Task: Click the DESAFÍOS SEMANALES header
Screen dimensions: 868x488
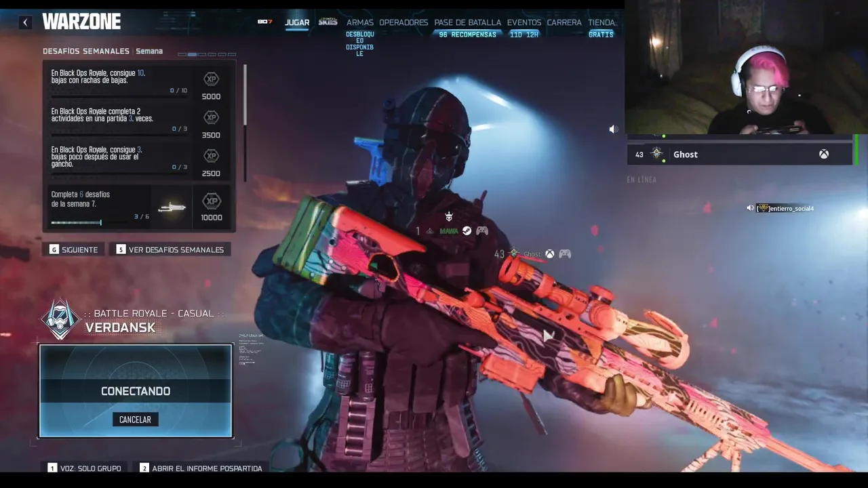Action: point(86,52)
